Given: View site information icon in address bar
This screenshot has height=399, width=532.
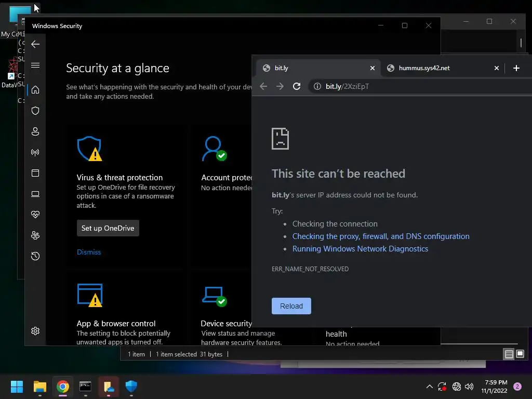Looking at the screenshot, I should click(317, 86).
